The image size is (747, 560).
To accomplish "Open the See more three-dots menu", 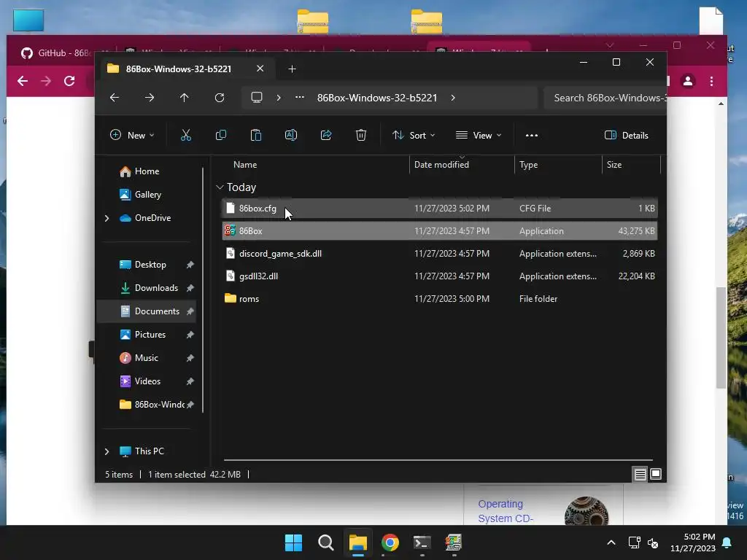I will click(532, 135).
